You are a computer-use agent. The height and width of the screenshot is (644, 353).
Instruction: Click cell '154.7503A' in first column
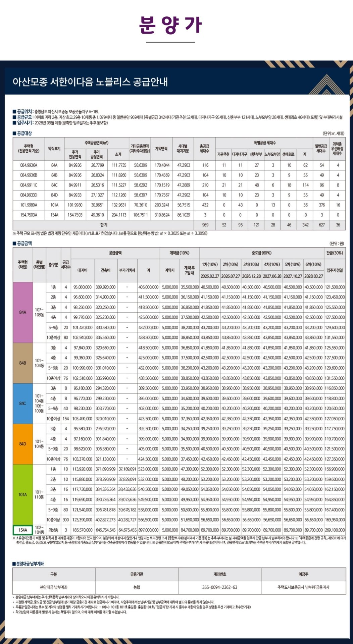(29, 215)
